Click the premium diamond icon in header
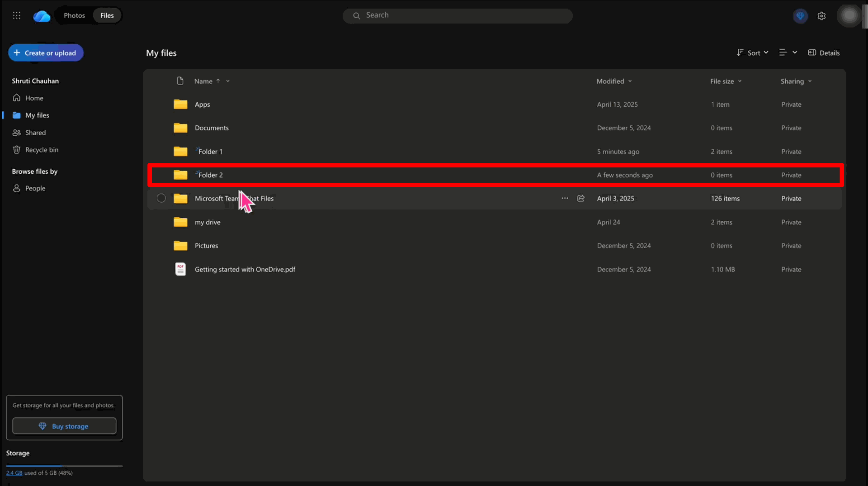Screen dimensions: 868x486 pos(800,16)
